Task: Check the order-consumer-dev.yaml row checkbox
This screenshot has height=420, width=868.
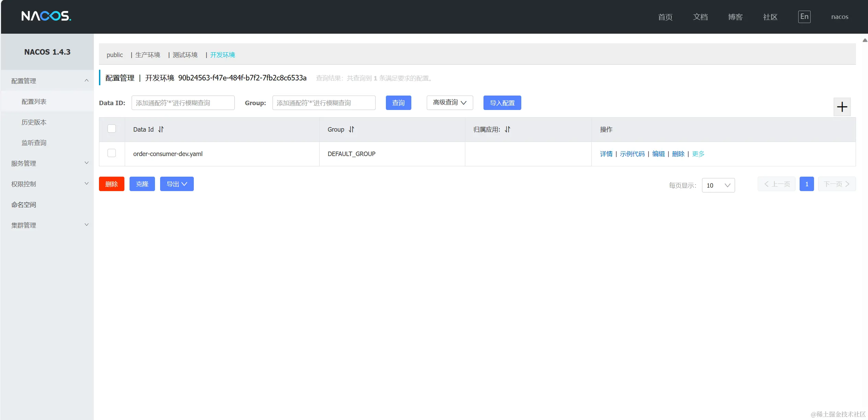Action: click(112, 153)
